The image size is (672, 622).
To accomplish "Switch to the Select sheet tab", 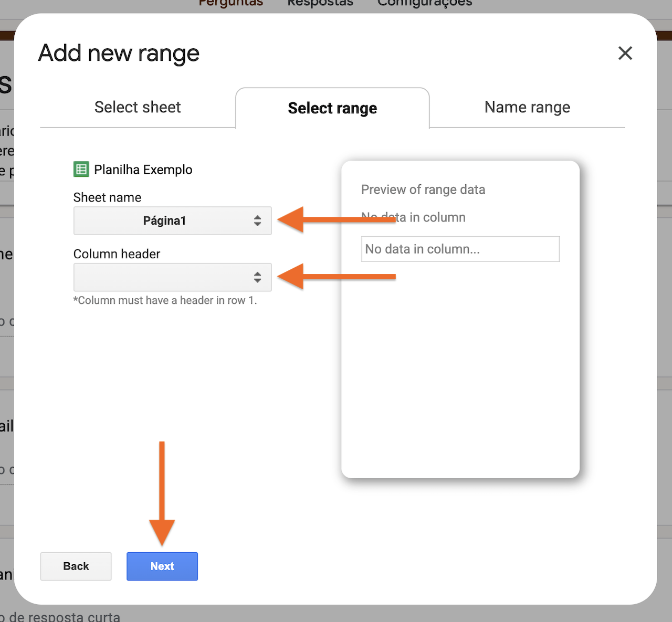I will (x=137, y=107).
